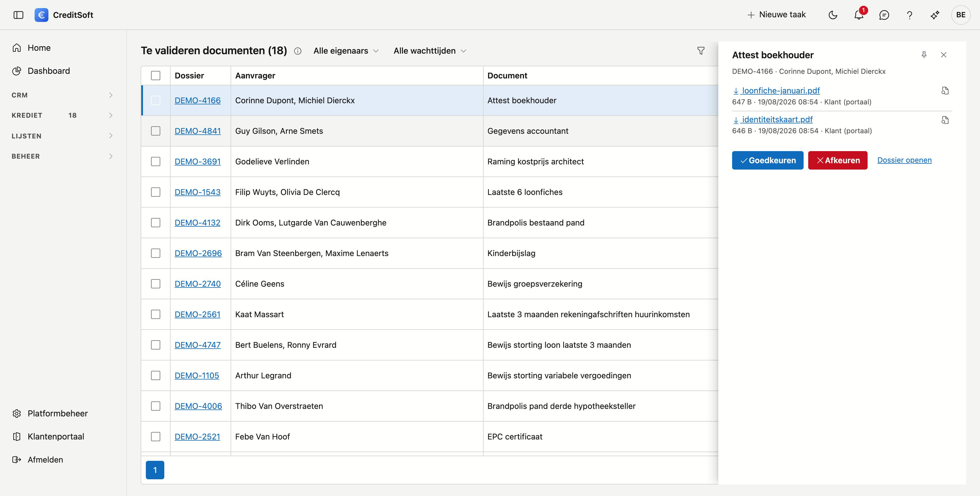This screenshot has width=980, height=496.
Task: Check the DEMO-4132 row checkbox
Action: click(x=156, y=223)
